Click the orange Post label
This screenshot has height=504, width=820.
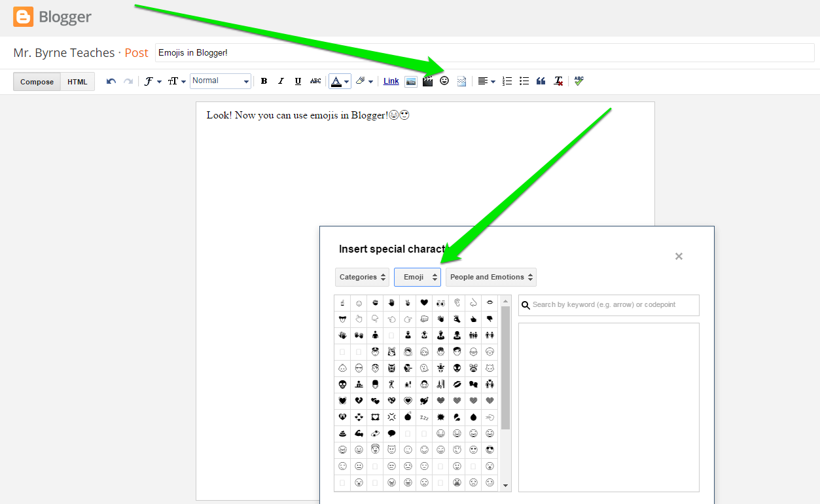pyautogui.click(x=136, y=53)
